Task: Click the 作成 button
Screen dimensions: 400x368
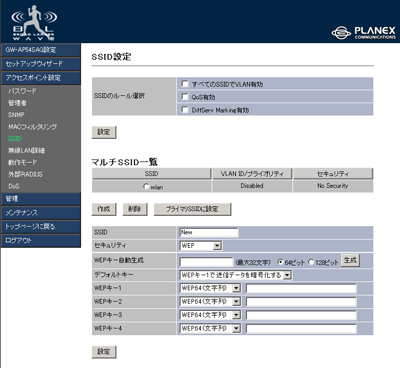Action: [104, 209]
